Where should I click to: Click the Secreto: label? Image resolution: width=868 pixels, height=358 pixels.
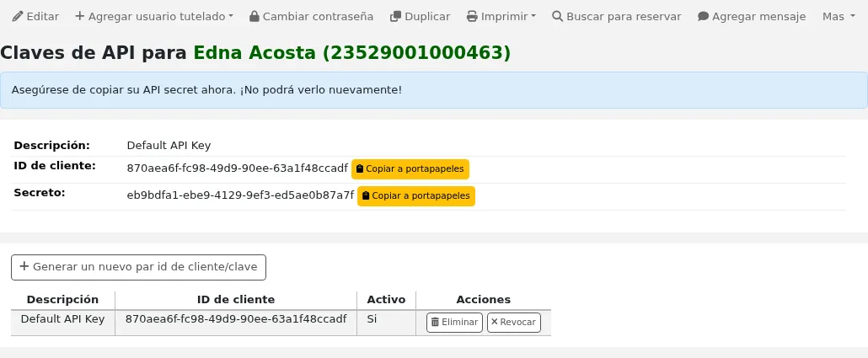[x=40, y=193]
